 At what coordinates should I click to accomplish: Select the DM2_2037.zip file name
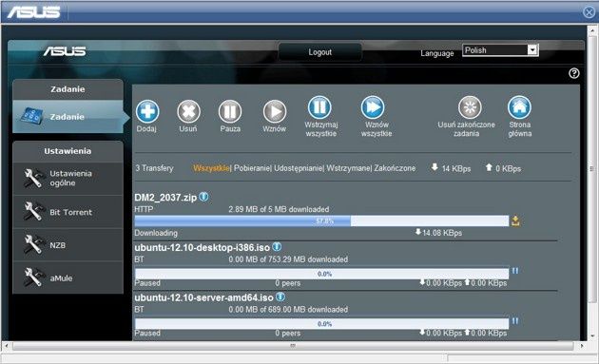(165, 198)
